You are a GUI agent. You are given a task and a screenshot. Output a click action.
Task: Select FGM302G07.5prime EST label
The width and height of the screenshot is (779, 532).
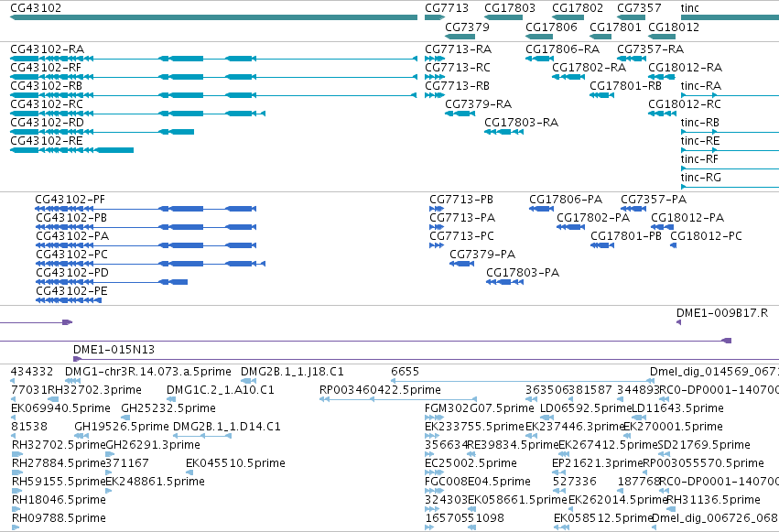pos(480,408)
